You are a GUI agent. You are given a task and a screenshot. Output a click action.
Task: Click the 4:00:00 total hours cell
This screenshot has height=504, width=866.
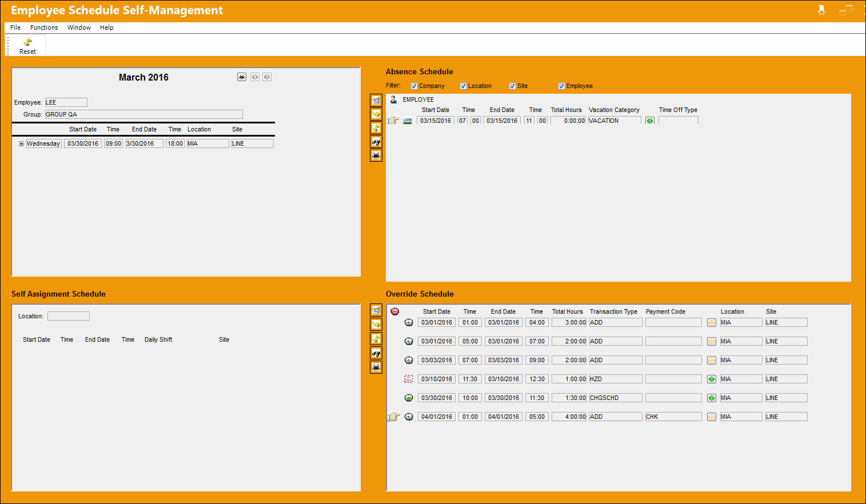pos(569,417)
